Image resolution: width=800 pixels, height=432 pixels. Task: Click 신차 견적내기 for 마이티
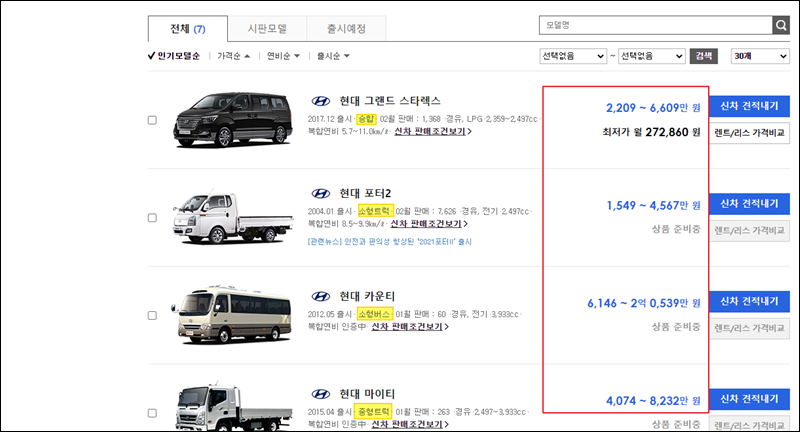(749, 399)
